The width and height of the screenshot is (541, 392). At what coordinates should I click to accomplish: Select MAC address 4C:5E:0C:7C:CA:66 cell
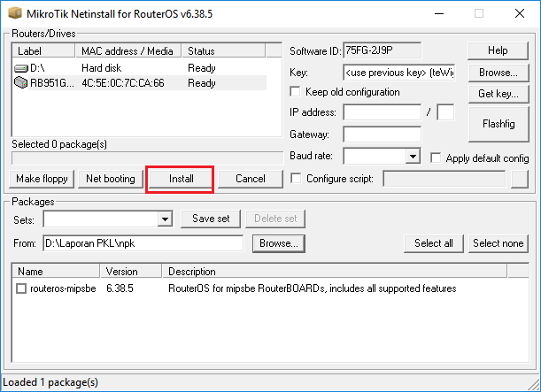pyautogui.click(x=123, y=83)
